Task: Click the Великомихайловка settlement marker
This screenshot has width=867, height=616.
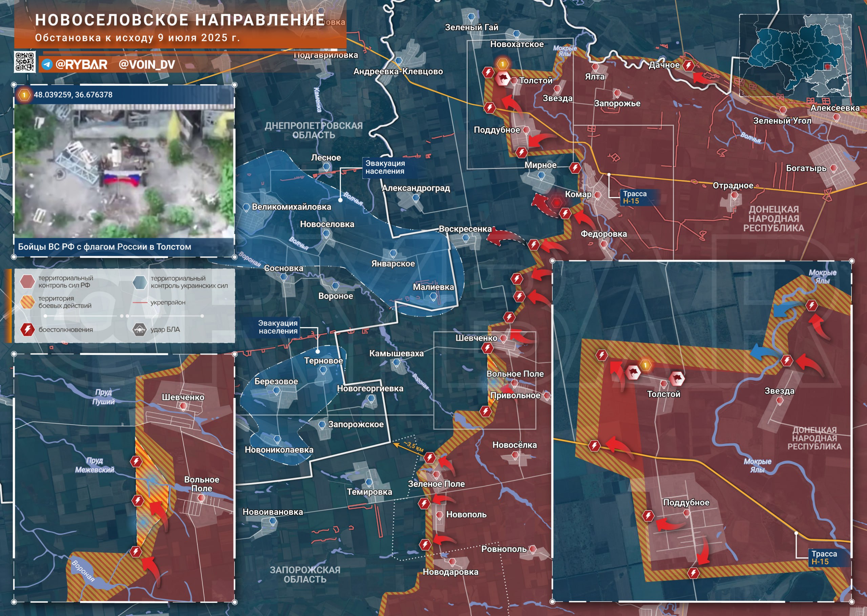Action: tap(246, 208)
